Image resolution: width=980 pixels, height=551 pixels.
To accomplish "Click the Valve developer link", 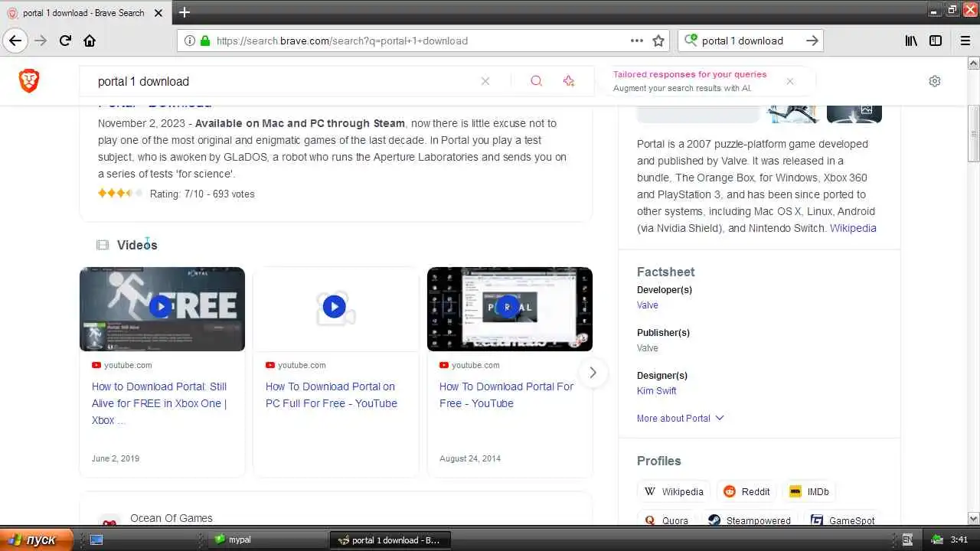I will 648,305.
